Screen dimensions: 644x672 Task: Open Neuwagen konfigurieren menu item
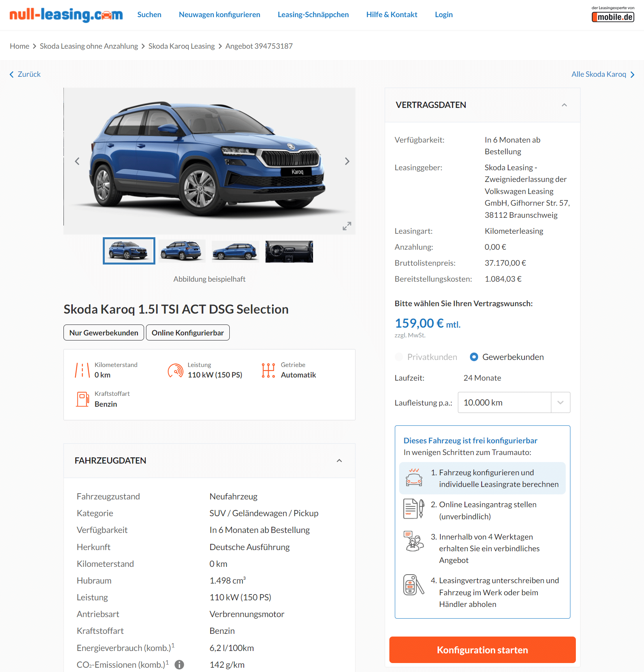coord(220,14)
